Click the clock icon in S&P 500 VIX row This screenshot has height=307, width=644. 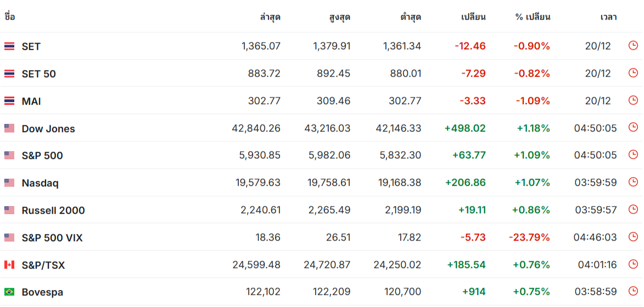click(634, 237)
